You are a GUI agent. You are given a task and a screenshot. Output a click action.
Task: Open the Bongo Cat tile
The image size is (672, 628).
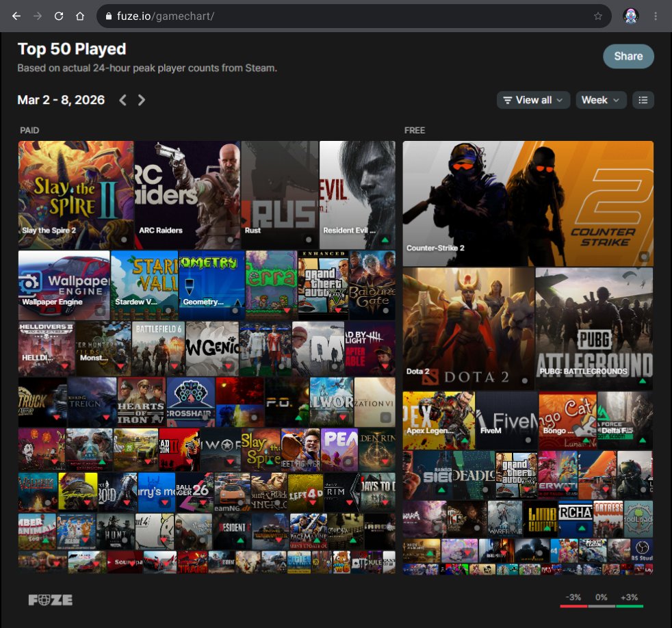pos(567,420)
